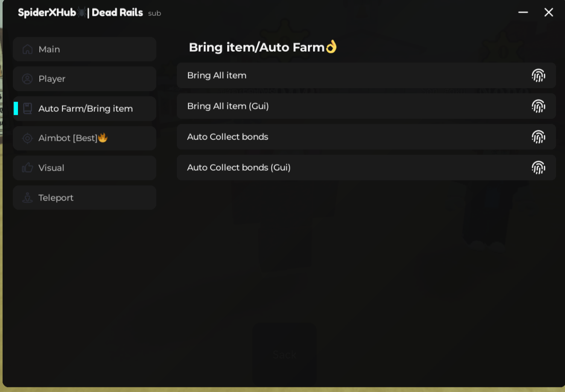
Task: Tap fingerprint icon for Auto Collect bonds (Gui)
Action: (x=538, y=168)
